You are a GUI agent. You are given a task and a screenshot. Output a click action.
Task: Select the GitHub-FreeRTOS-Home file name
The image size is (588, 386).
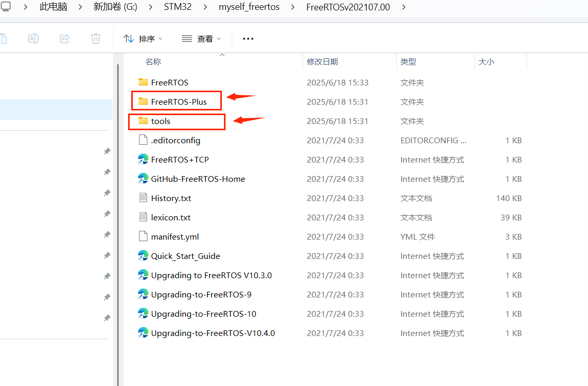pyautogui.click(x=198, y=179)
